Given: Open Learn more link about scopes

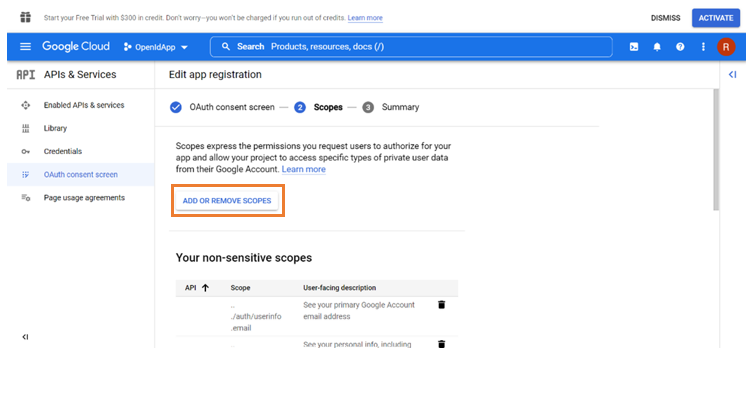Looking at the screenshot, I should (x=304, y=169).
